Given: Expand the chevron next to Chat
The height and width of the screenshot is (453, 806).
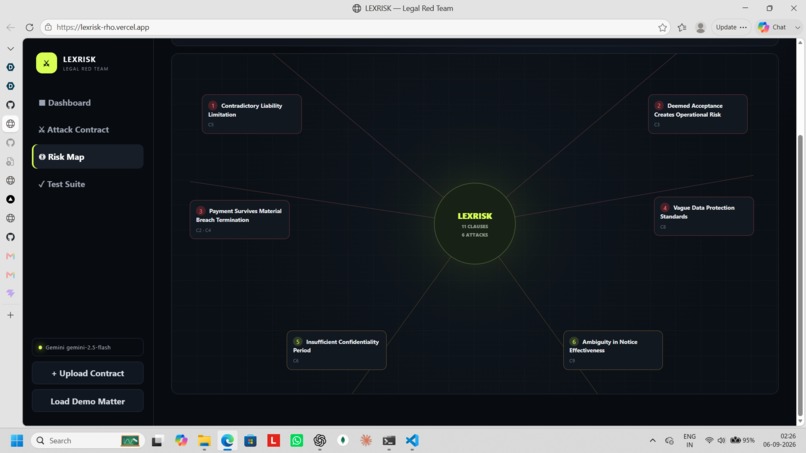Looking at the screenshot, I should click(797, 27).
